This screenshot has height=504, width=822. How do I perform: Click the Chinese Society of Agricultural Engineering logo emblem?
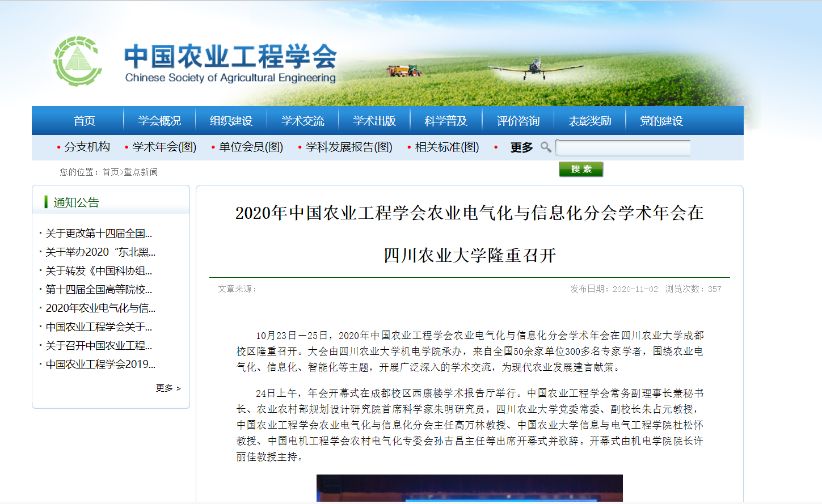[x=78, y=61]
